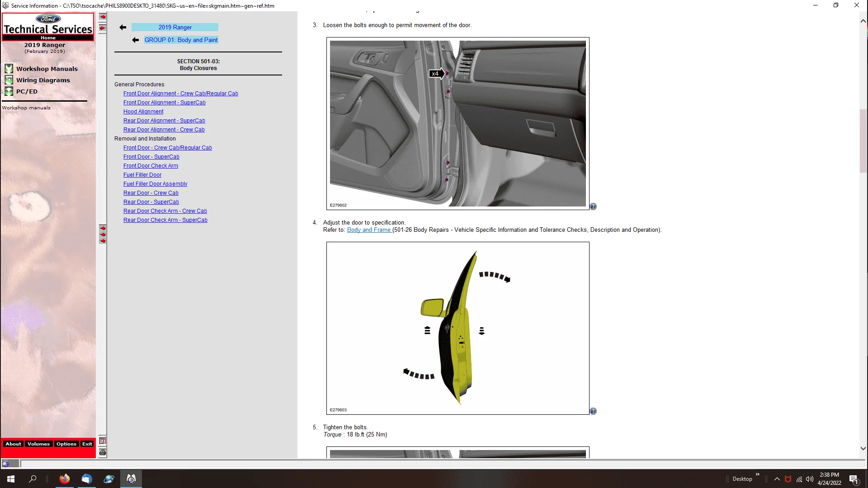The height and width of the screenshot is (488, 868).
Task: Open help icon for illustration E279603
Action: [593, 411]
